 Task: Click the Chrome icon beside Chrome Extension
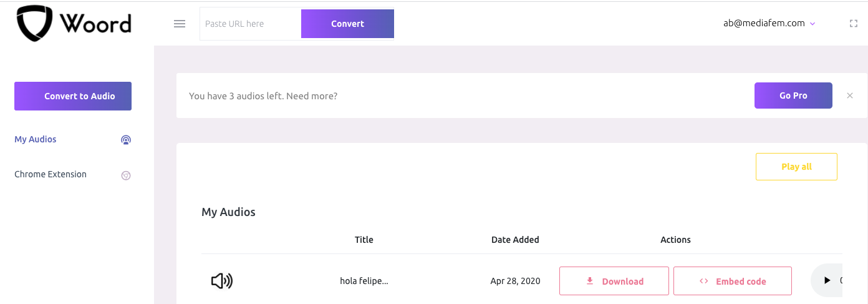126,175
